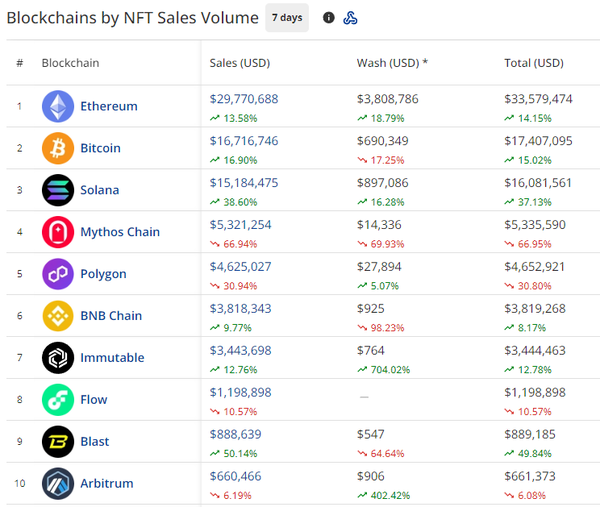
Task: Open the Ethereum blockchain link
Action: point(109,106)
